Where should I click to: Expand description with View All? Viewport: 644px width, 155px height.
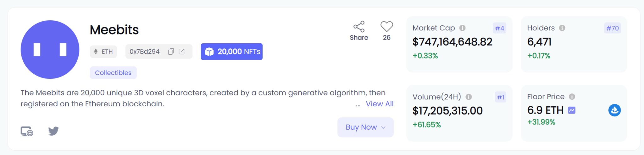click(380, 104)
